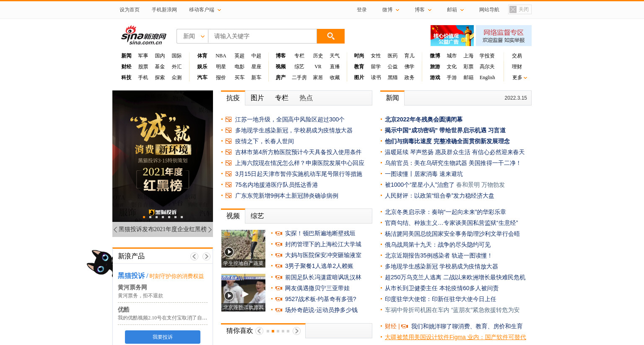The image size is (644, 345).
Task: Click the 财经 section label in news list
Action: coord(390,326)
